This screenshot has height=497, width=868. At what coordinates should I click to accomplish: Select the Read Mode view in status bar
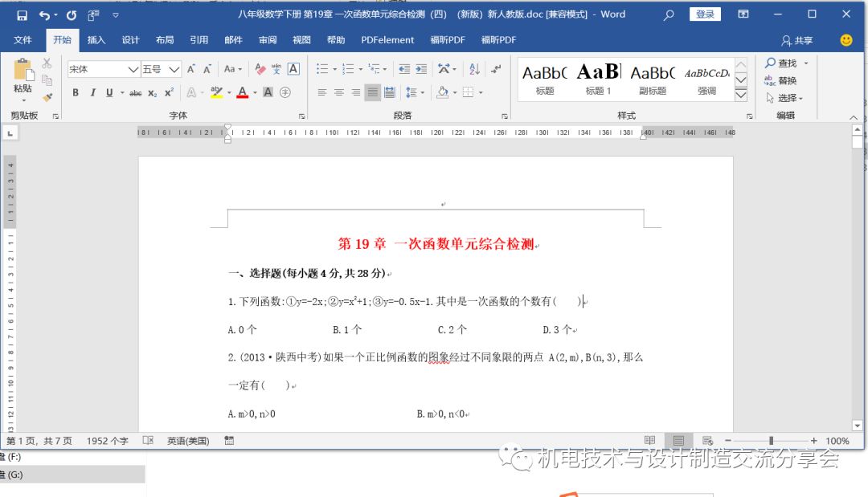[x=649, y=440]
